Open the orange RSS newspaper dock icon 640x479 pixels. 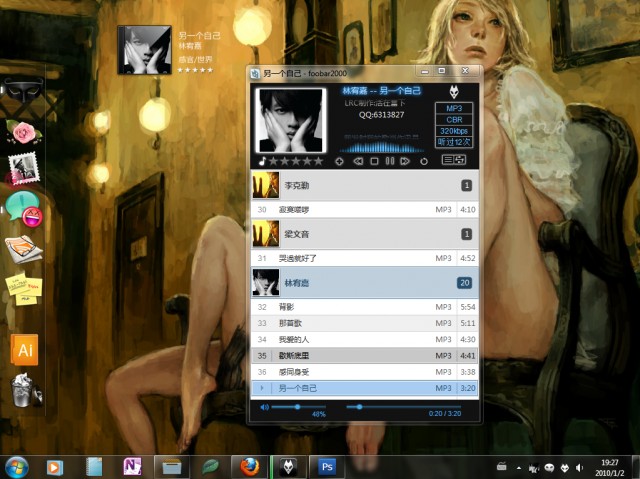pos(23,248)
